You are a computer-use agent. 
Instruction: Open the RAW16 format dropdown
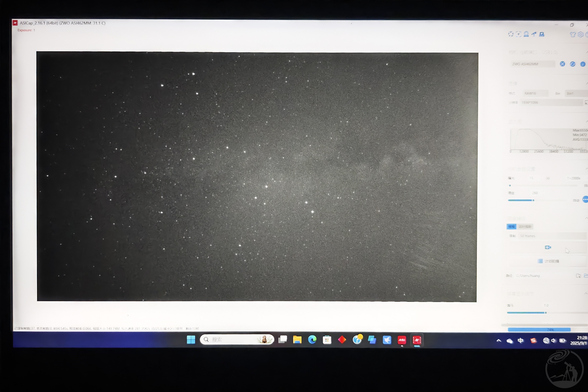tap(536, 93)
